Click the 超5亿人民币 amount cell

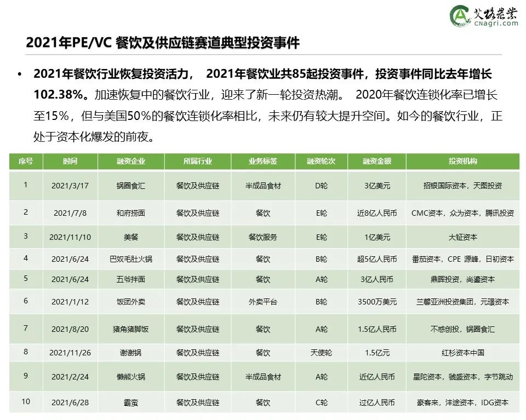[x=377, y=259]
